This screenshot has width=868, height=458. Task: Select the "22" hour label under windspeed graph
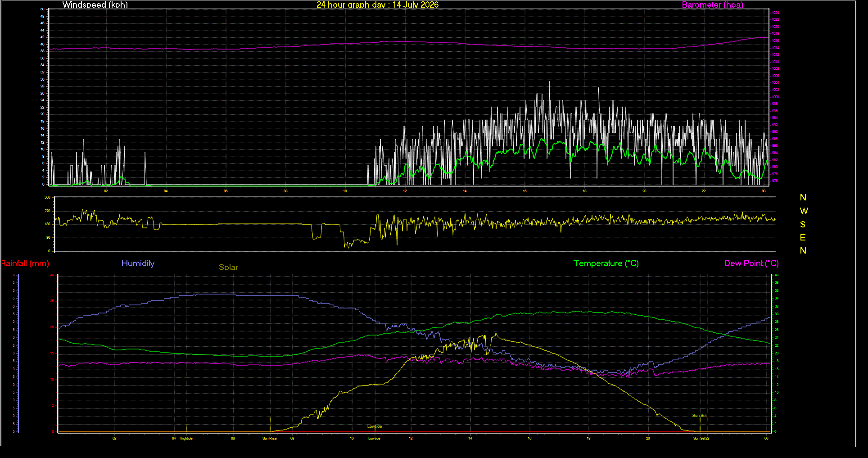coord(704,191)
